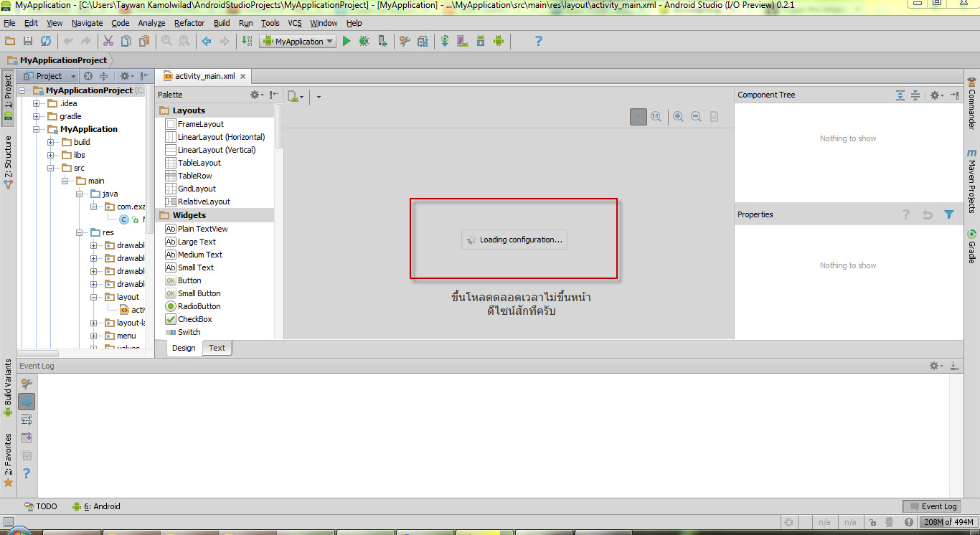Open Project Structure toolbar icon

tap(423, 42)
